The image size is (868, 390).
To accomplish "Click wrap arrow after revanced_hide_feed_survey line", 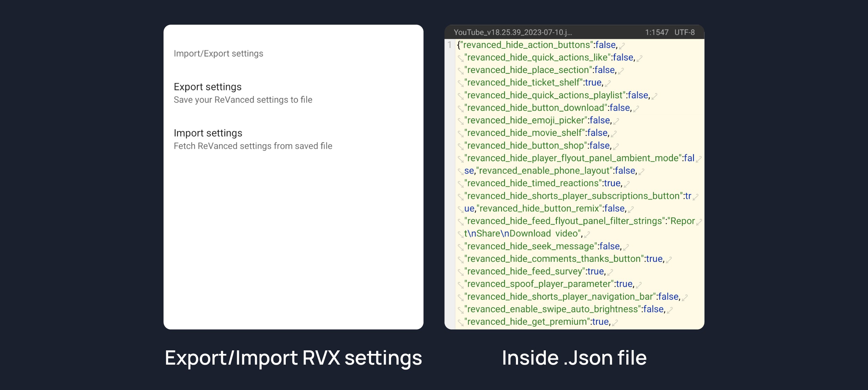I will [610, 272].
